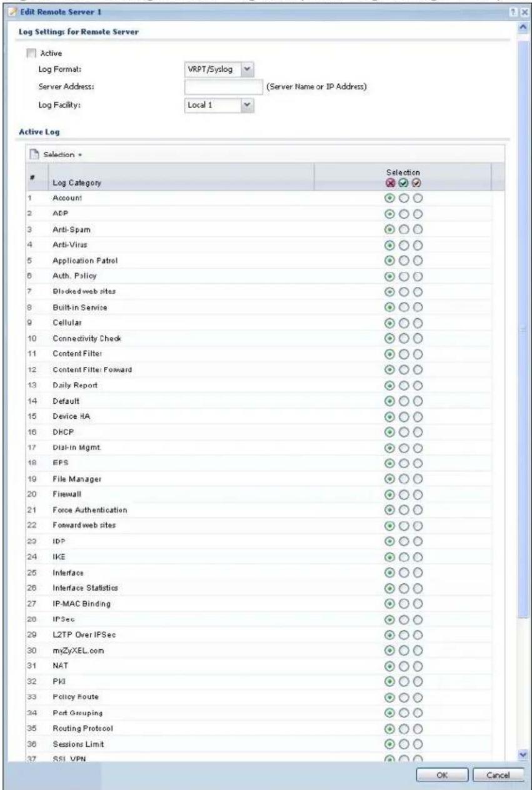This screenshot has height=790, width=532.
Task: Open the Log Facility dropdown
Action: tap(248, 106)
